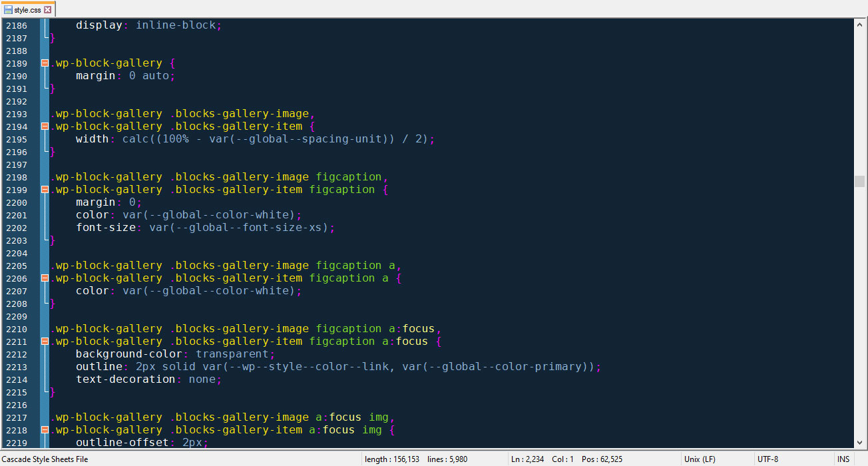Click the vertical scrollbar thumb
Screen dimensions: 868x466
click(x=860, y=181)
